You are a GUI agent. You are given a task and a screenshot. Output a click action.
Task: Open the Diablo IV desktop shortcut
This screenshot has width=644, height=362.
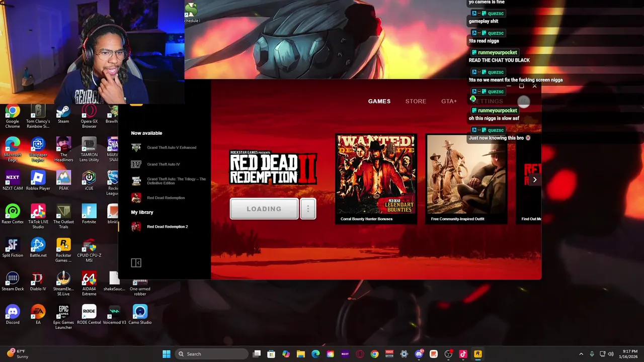coord(38,282)
